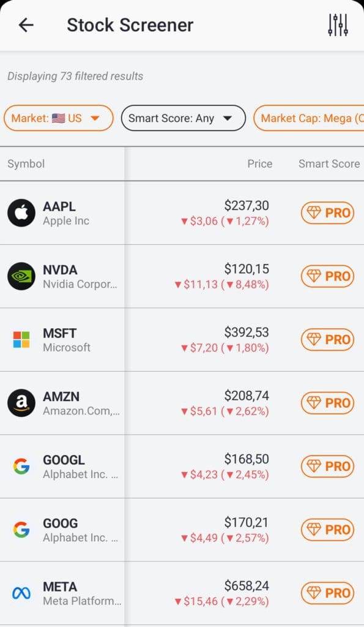Select the Apple logo next to AAPL

(21, 213)
